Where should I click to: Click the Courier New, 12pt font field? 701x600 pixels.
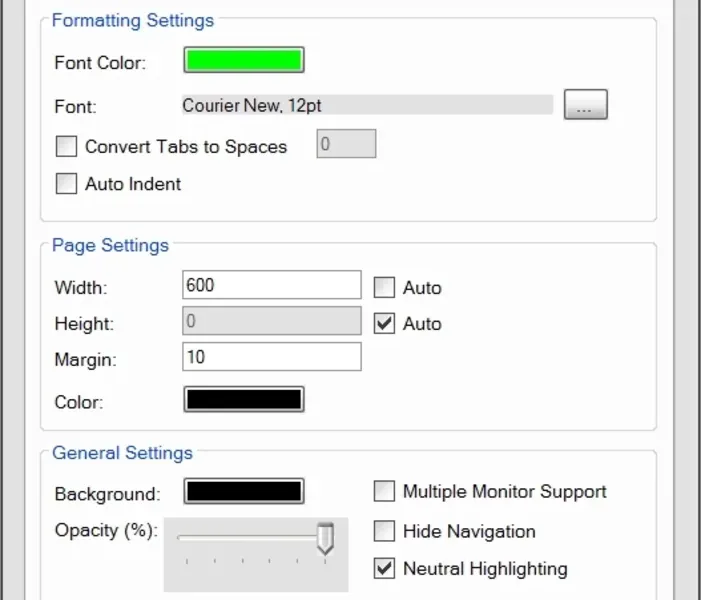pos(366,105)
